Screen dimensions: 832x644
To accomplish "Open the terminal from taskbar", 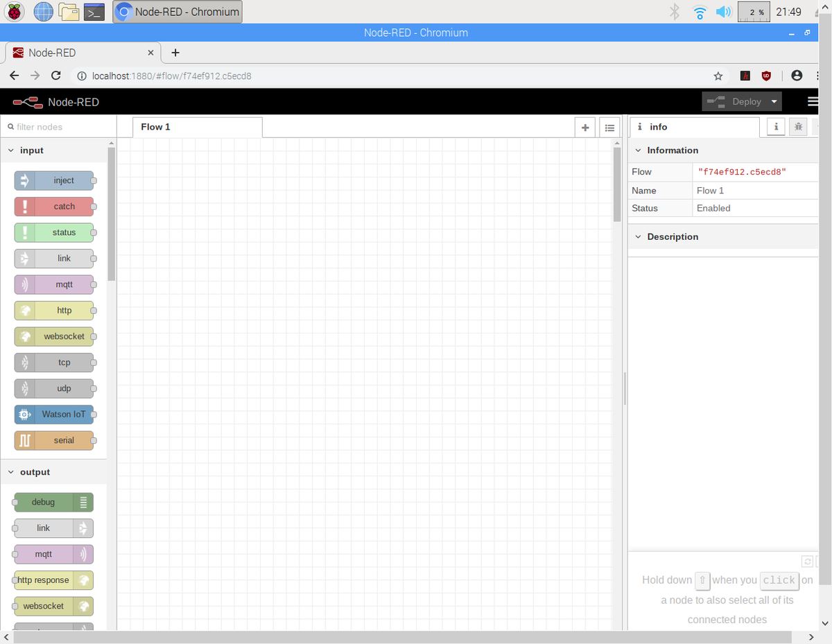I will [94, 12].
